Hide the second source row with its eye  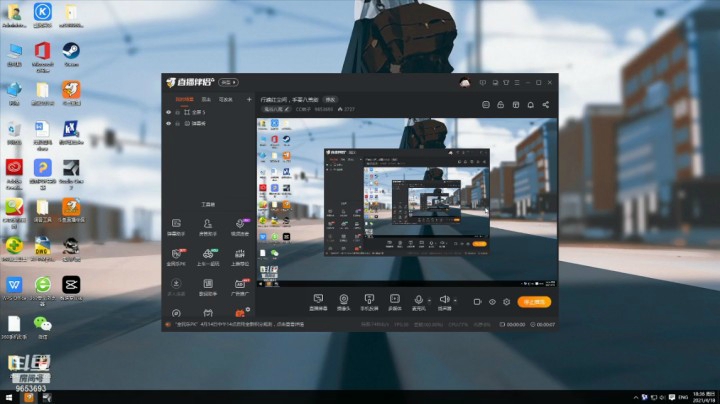tap(169, 123)
